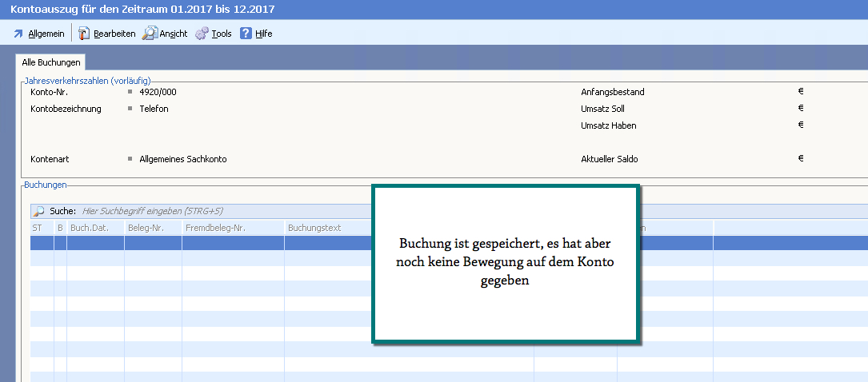Screen dimensions: 868x382
Task: Click the Aktueller Saldo label
Action: 609,159
